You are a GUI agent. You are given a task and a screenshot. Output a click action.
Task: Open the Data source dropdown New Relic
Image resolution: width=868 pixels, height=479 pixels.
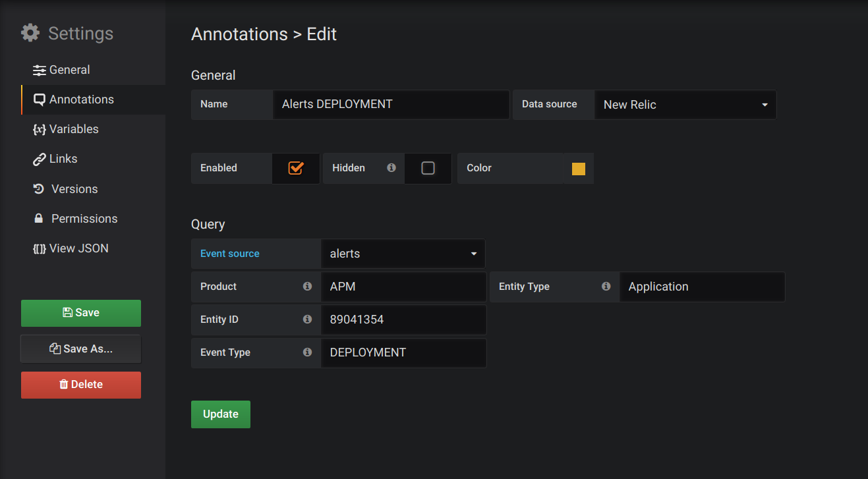685,105
